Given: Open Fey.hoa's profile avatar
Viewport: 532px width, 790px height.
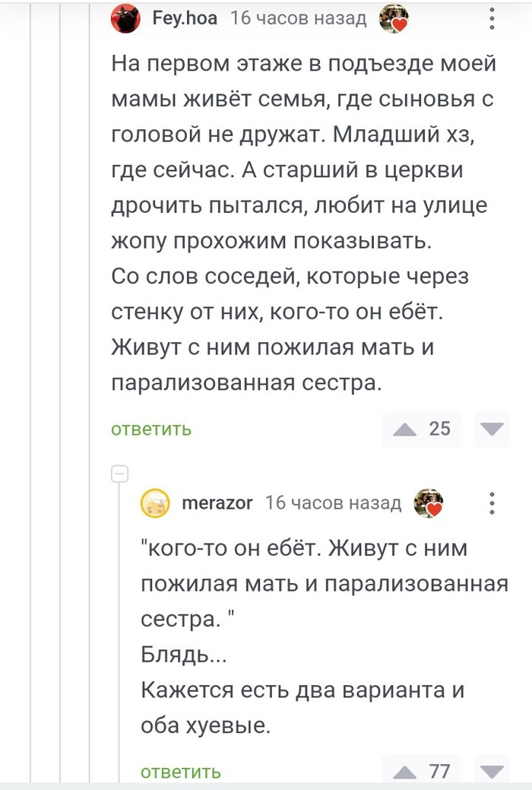Looking at the screenshot, I should (126, 17).
